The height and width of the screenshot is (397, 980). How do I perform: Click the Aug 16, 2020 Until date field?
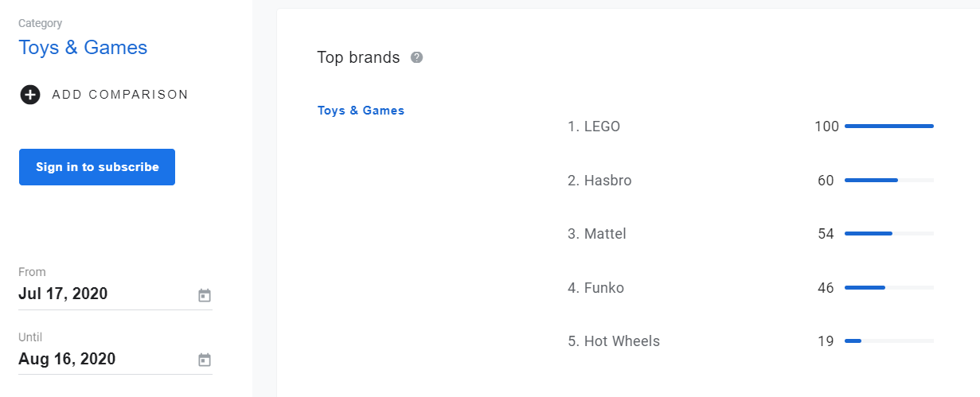[67, 359]
